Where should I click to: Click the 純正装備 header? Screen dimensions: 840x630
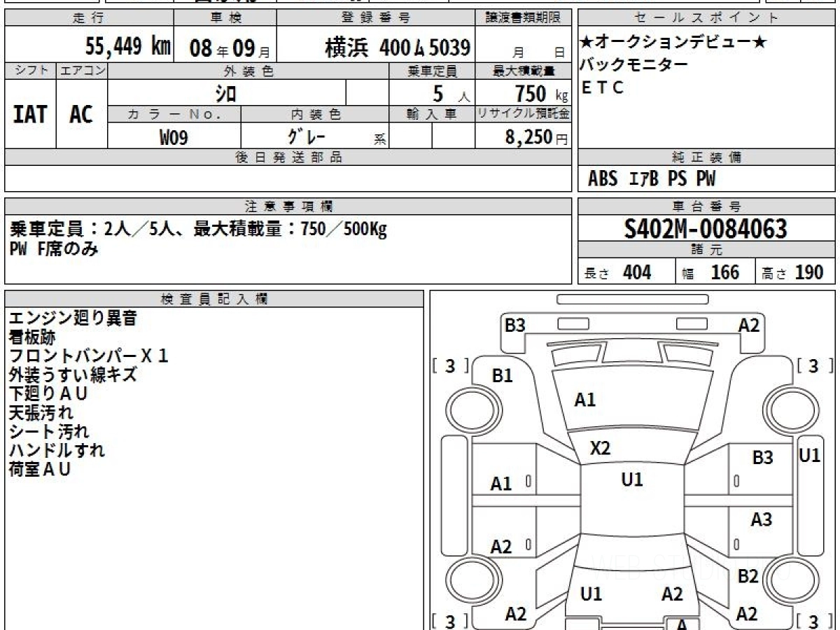[x=706, y=157]
